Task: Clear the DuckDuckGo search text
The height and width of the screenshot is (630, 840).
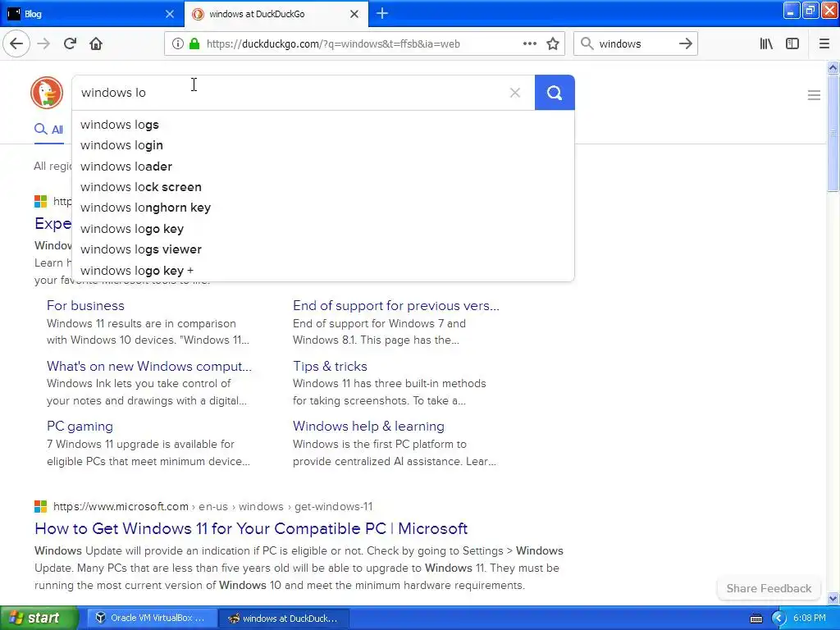Action: (515, 93)
